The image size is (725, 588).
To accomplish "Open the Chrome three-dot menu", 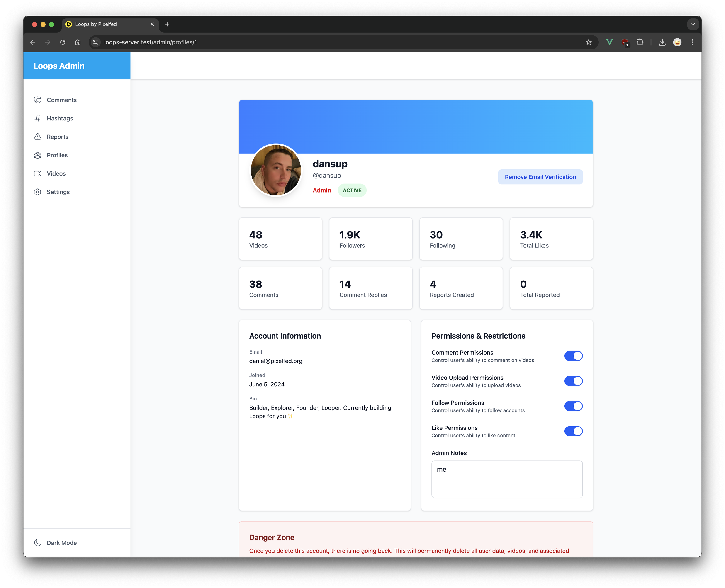I will 692,42.
